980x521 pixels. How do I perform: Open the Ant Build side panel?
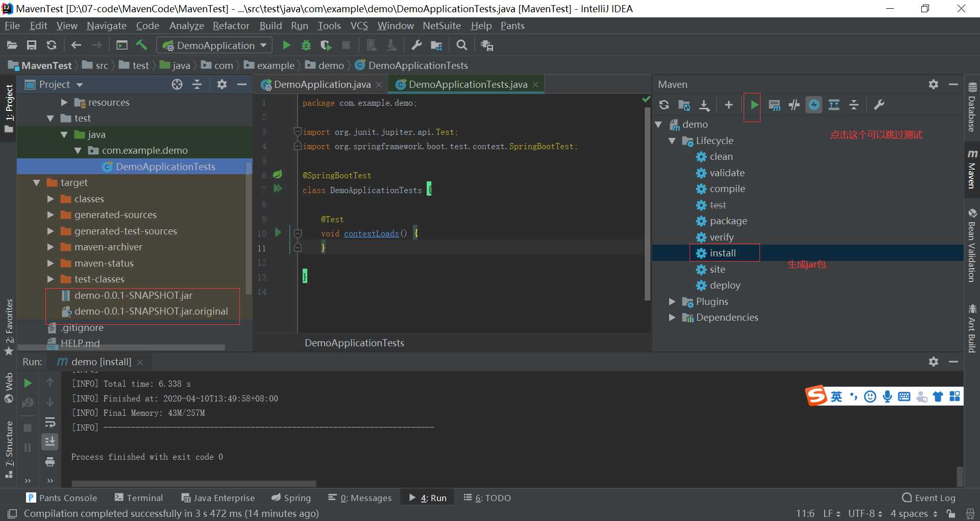coord(972,328)
